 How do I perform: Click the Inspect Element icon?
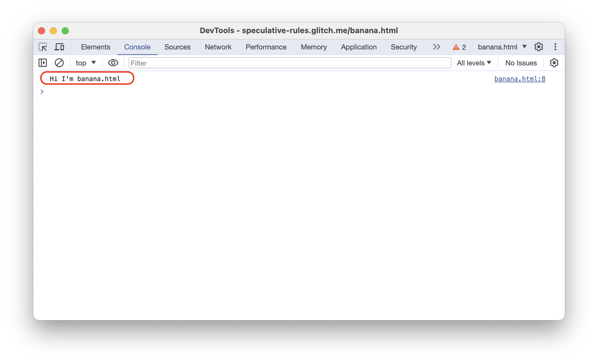[x=43, y=47]
